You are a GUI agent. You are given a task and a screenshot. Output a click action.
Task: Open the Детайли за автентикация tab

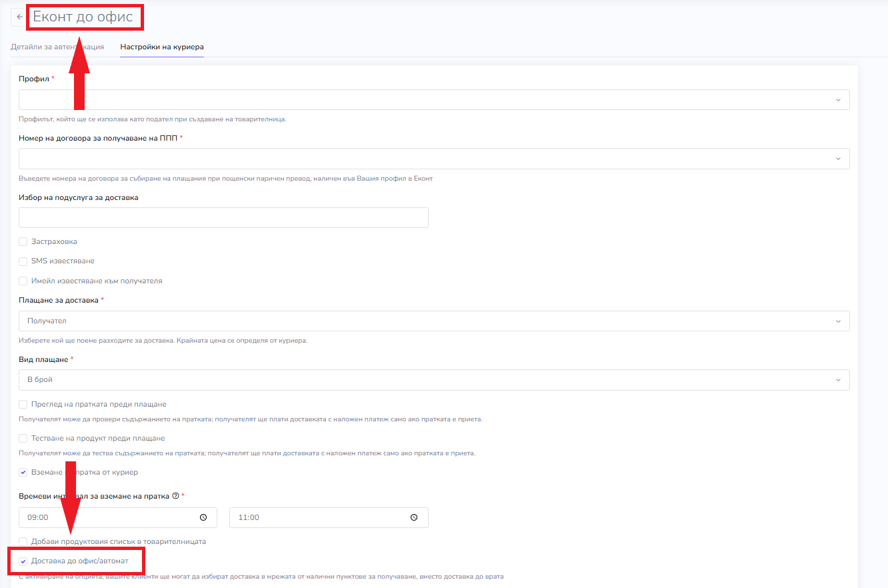[57, 47]
